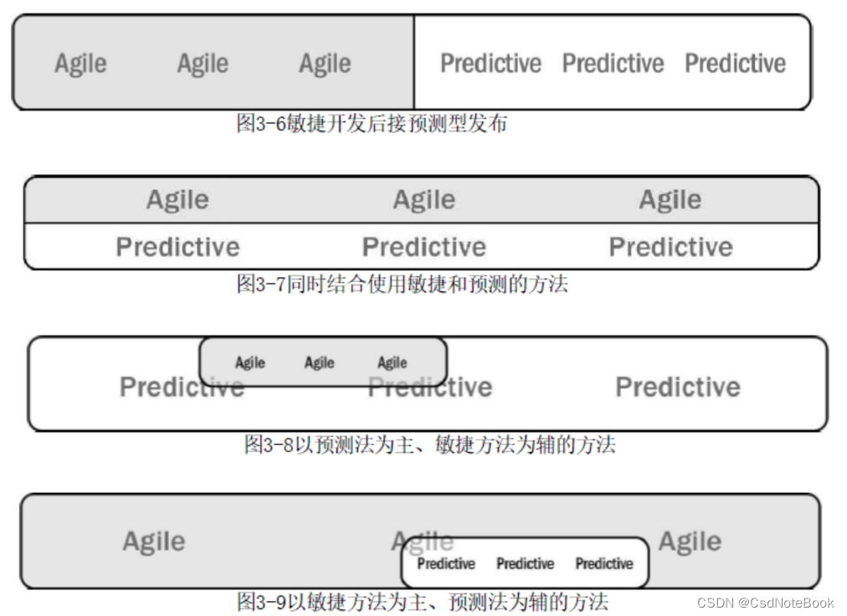Click the first Agile label in figure 3-6
Screen dimensions: 847x616
(x=81, y=64)
